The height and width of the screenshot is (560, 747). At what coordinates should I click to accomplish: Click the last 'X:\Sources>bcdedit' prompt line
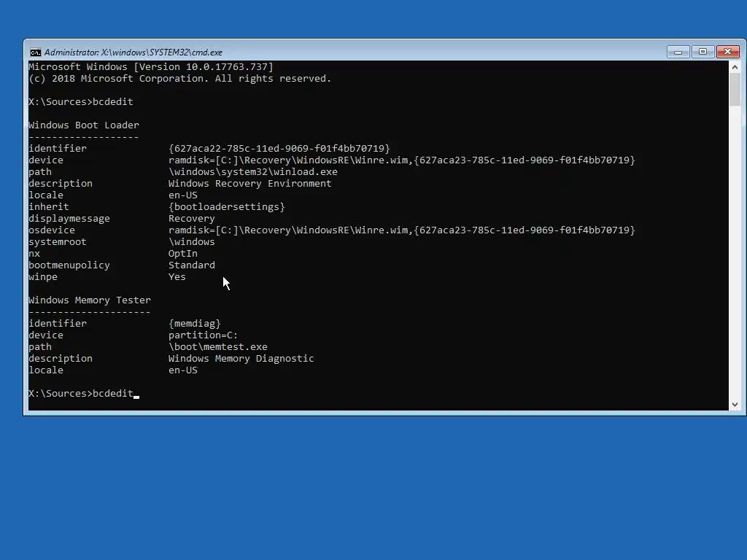pyautogui.click(x=81, y=394)
